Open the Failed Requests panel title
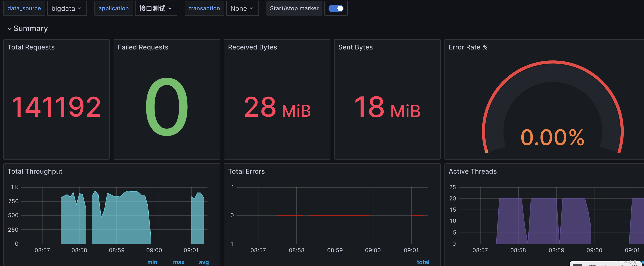This screenshot has width=644, height=266. point(143,47)
